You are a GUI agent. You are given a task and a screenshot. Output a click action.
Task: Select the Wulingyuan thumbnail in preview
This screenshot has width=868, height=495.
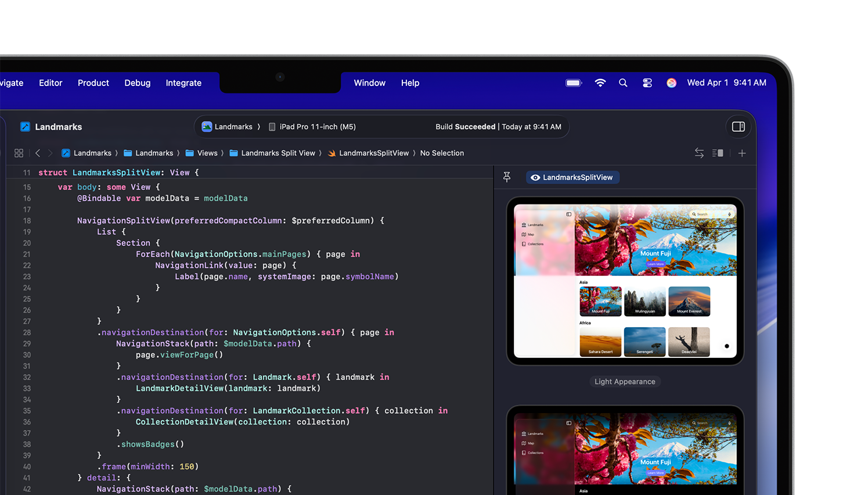pos(644,301)
